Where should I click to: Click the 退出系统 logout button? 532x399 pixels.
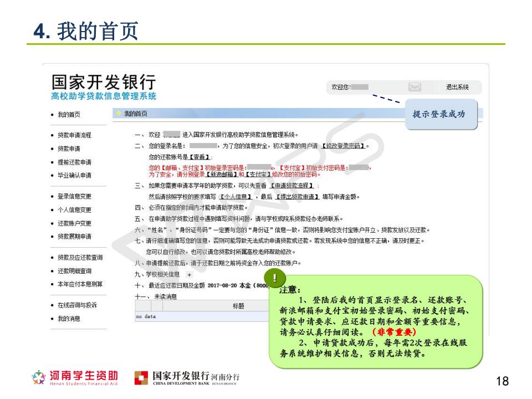click(x=457, y=87)
